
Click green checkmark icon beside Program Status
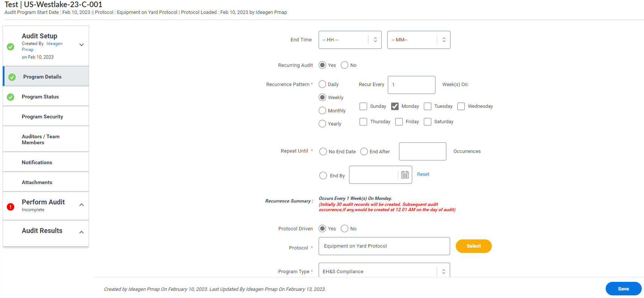point(11,97)
